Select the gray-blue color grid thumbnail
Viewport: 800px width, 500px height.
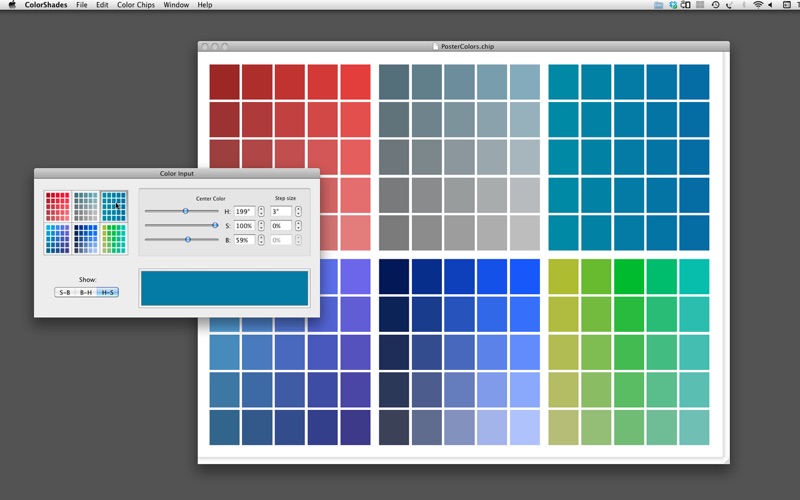tap(86, 205)
